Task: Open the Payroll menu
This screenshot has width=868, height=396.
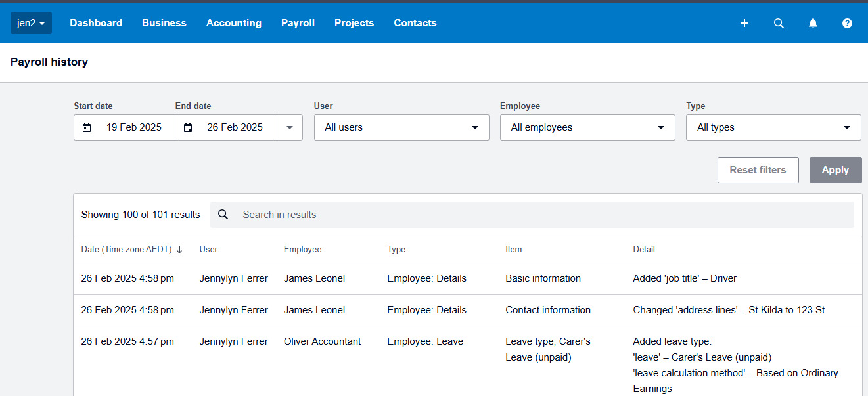Action: pyautogui.click(x=298, y=23)
